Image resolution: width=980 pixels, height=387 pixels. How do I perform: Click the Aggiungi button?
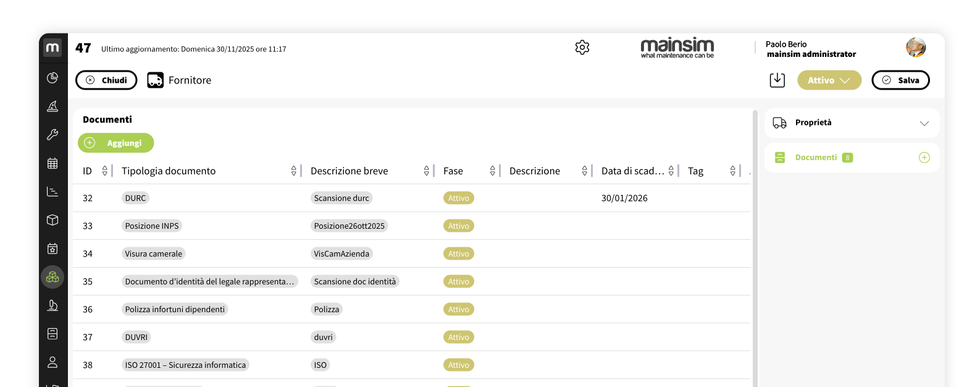coord(115,143)
